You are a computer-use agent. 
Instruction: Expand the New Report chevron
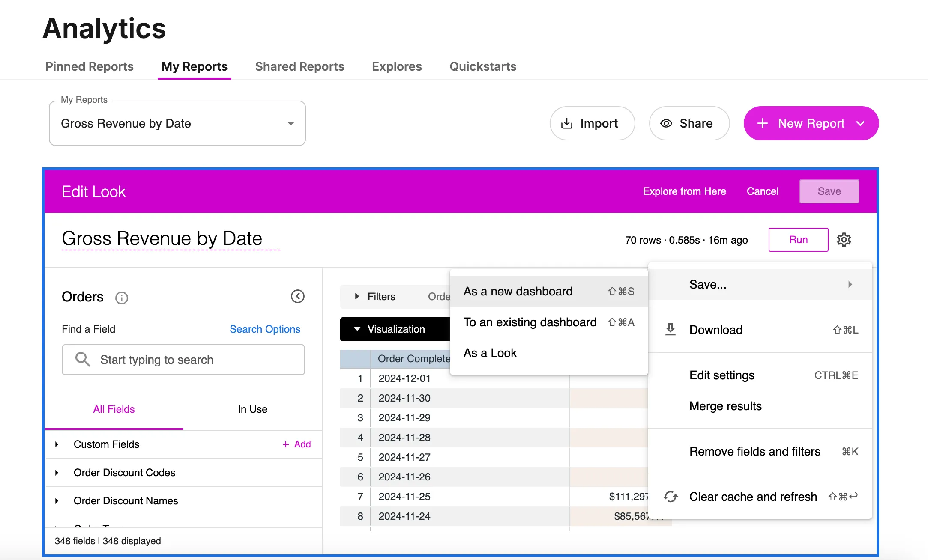(860, 123)
